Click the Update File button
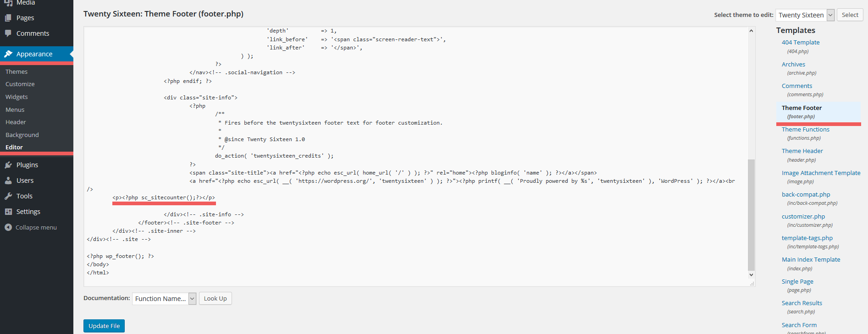The width and height of the screenshot is (868, 334). pos(104,326)
